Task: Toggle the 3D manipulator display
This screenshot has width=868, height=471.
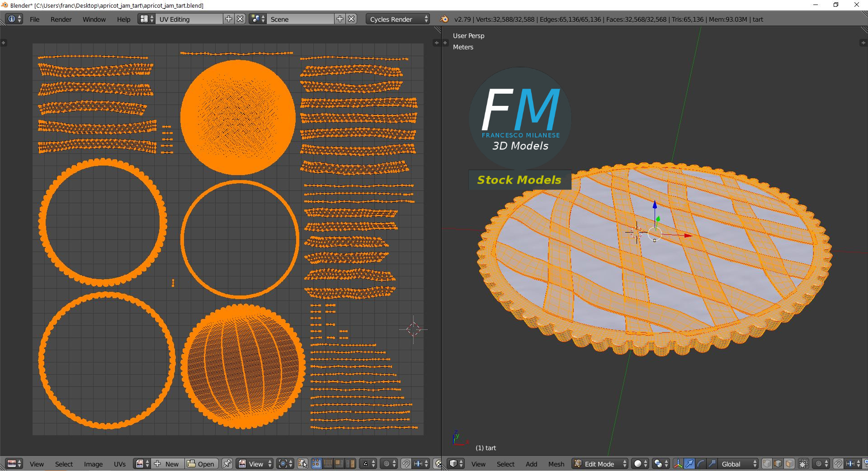Action: 678,464
